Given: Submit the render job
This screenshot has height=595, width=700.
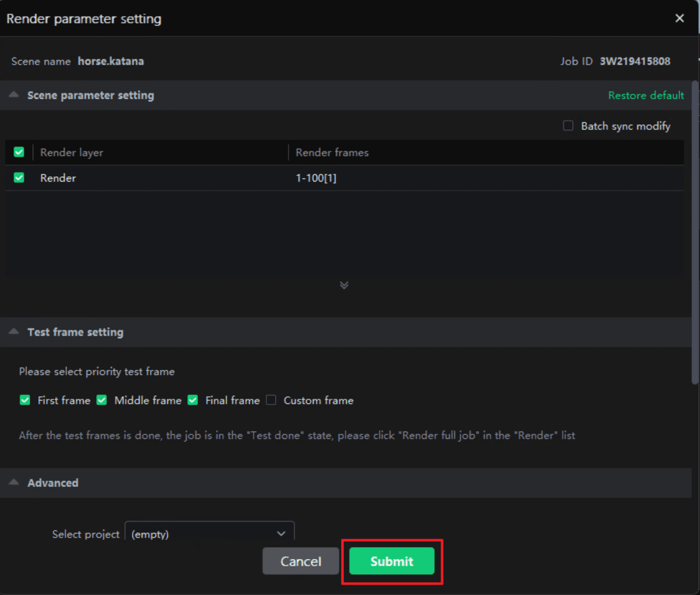Looking at the screenshot, I should tap(392, 561).
